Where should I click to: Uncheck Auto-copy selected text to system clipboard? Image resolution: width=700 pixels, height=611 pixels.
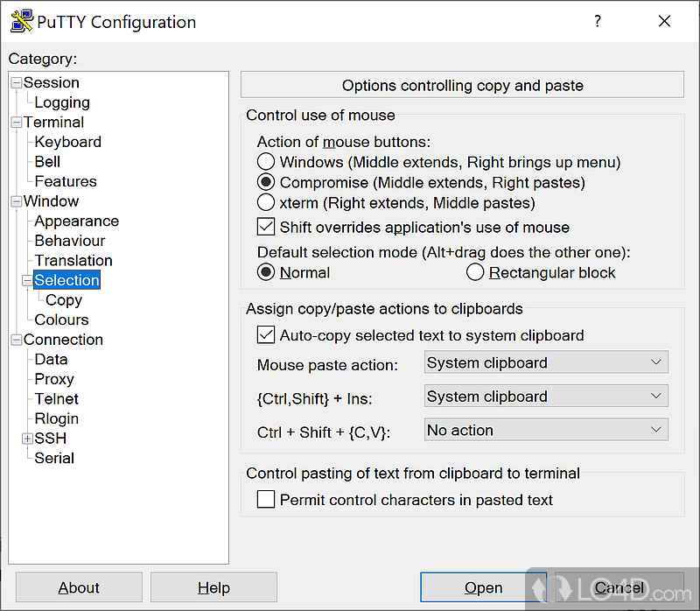(266, 335)
